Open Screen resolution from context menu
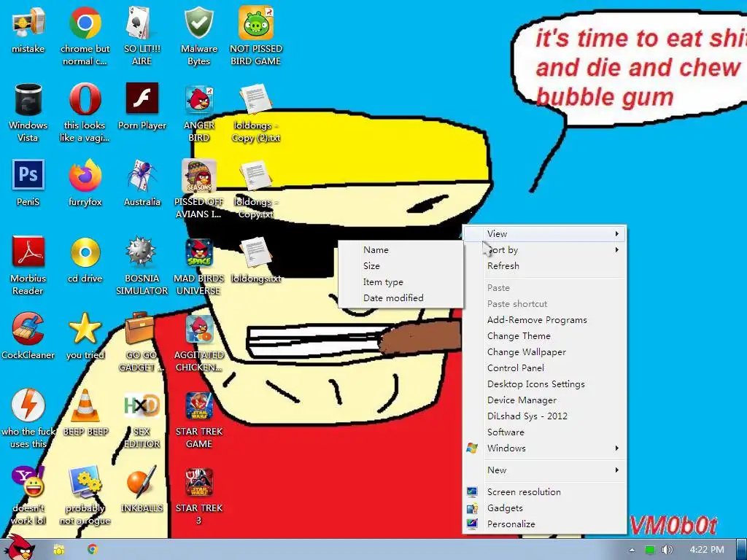The image size is (747, 560). tap(544, 492)
